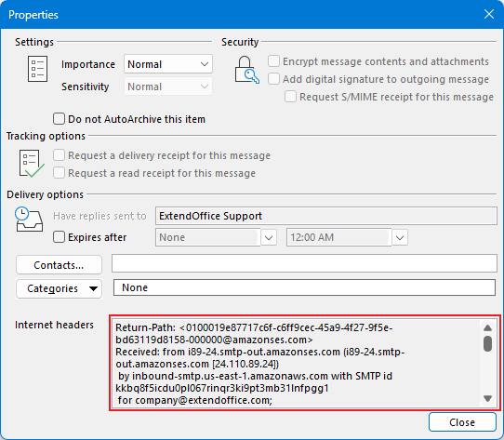
Task: Click the internet headers scroll down arrow
Action: pyautogui.click(x=487, y=398)
